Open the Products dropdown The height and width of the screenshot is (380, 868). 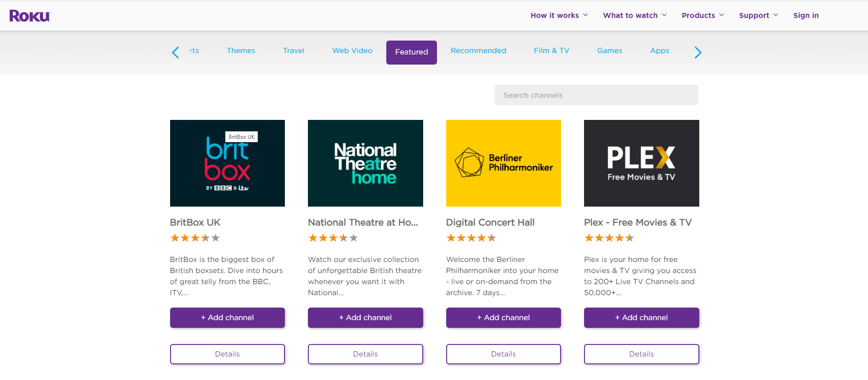coord(703,15)
